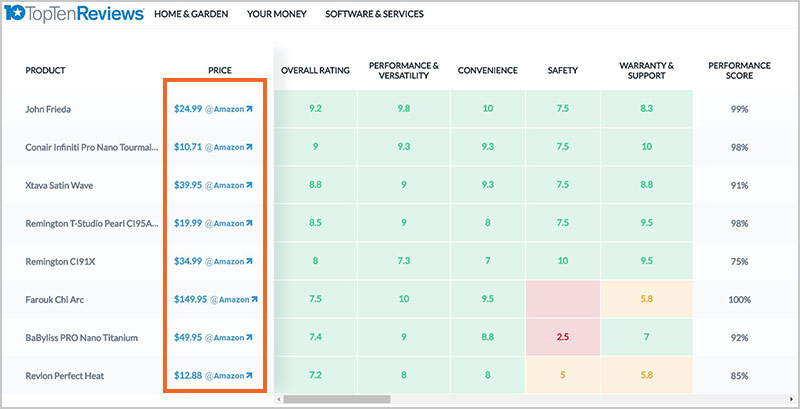Click external arrow icon in Remington CI91X row
800x409 pixels.
[x=249, y=261]
